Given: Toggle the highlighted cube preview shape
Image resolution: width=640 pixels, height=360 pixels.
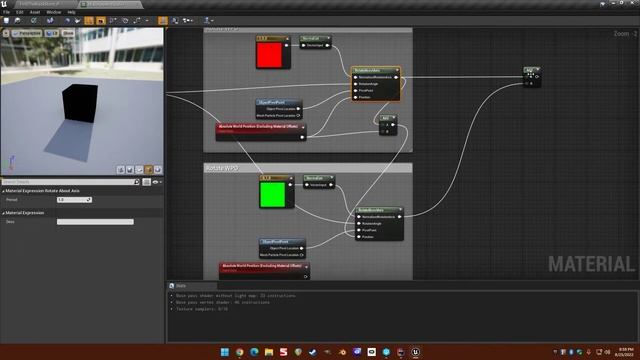Looking at the screenshot, I should click(x=149, y=169).
